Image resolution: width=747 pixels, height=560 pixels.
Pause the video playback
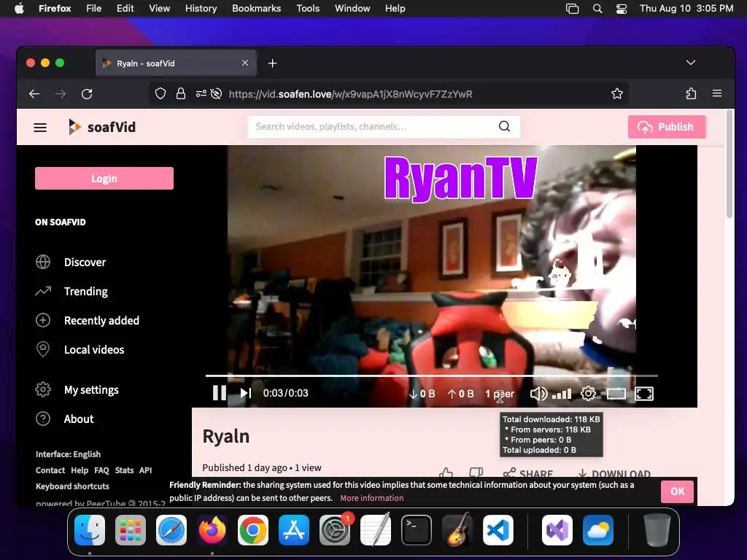pyautogui.click(x=219, y=393)
